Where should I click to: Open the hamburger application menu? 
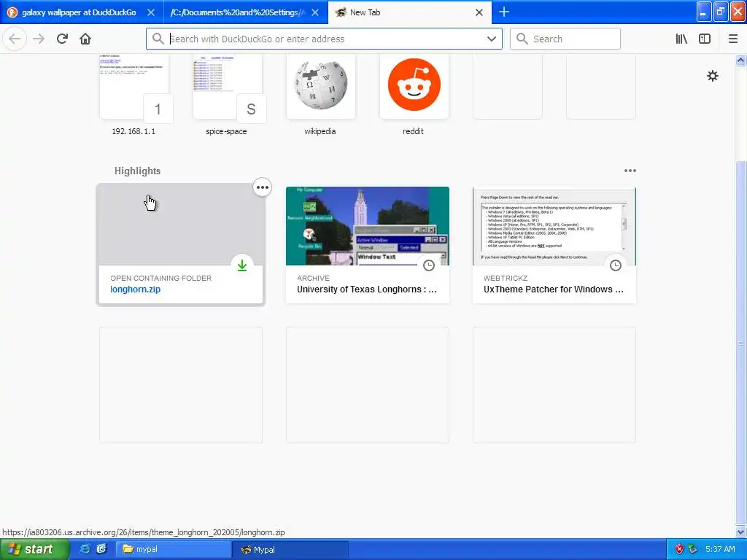(x=732, y=39)
